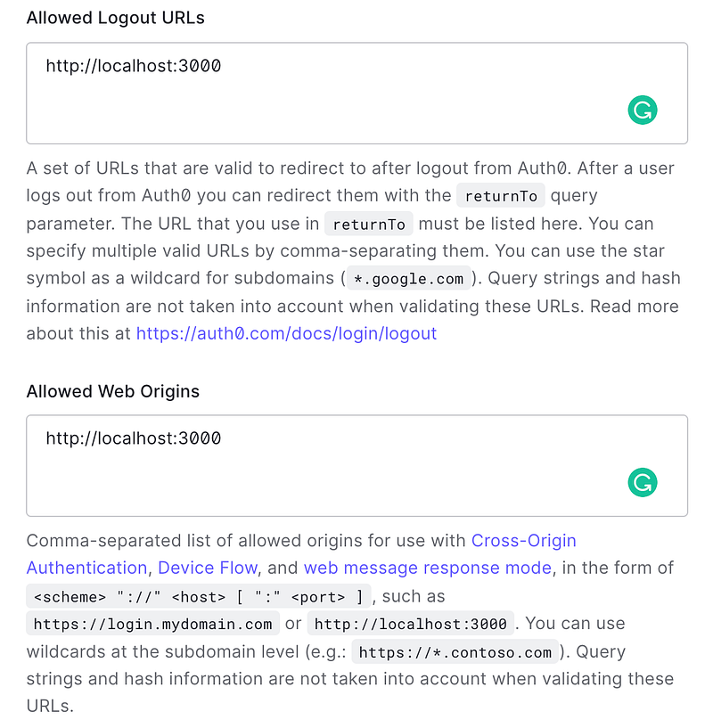Follow the Device Flow link
This screenshot has height=728, width=713.
tap(208, 568)
